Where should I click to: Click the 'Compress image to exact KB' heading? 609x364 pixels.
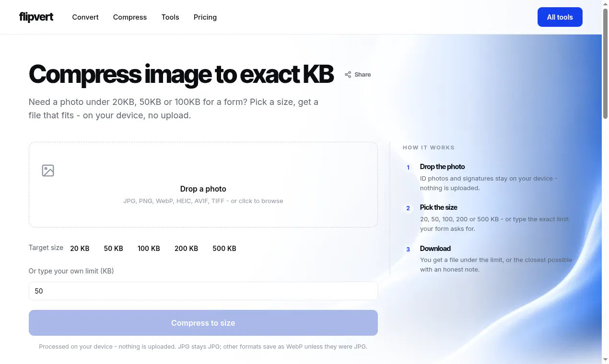tap(181, 75)
